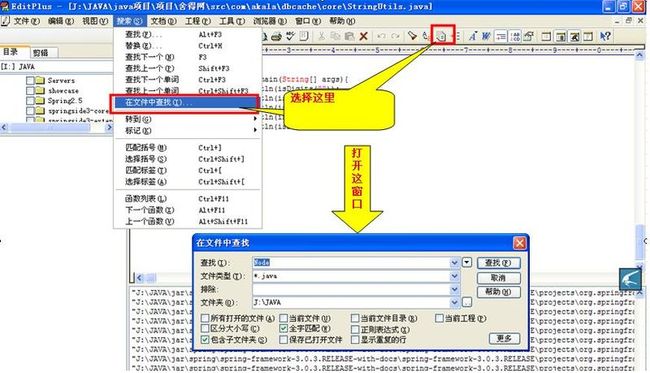
Task: Click the '取消' cancel button
Action: [498, 277]
